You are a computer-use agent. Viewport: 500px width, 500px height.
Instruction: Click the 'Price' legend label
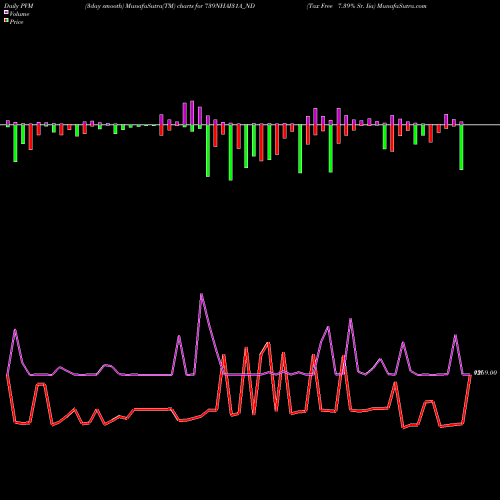point(16,22)
